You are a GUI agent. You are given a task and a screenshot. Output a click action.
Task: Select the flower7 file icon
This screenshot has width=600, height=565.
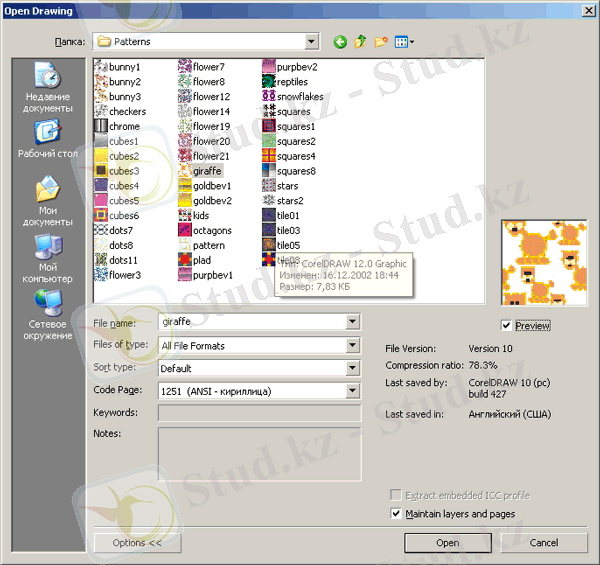[x=185, y=67]
